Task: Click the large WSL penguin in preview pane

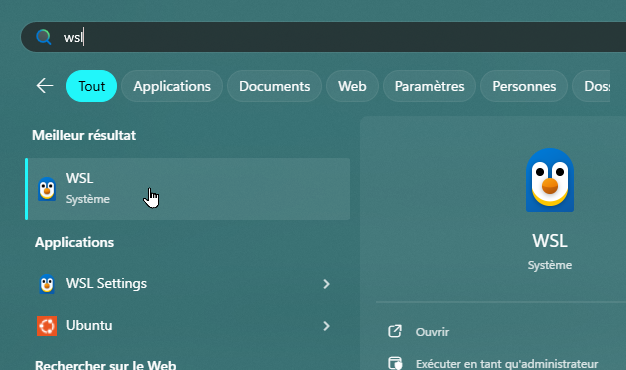Action: [x=550, y=180]
